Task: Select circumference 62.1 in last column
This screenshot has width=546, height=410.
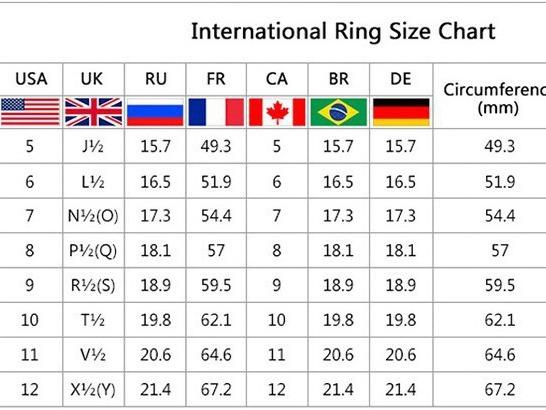Action: pyautogui.click(x=500, y=320)
